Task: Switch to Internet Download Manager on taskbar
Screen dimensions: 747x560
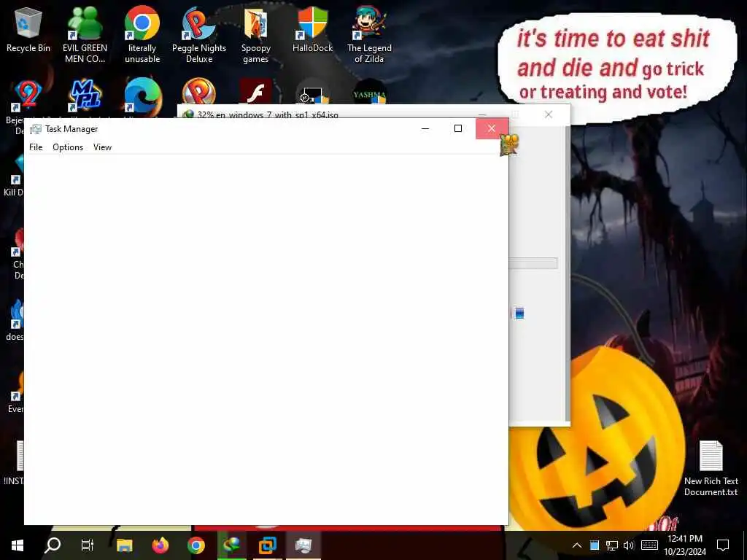Action: 232,545
